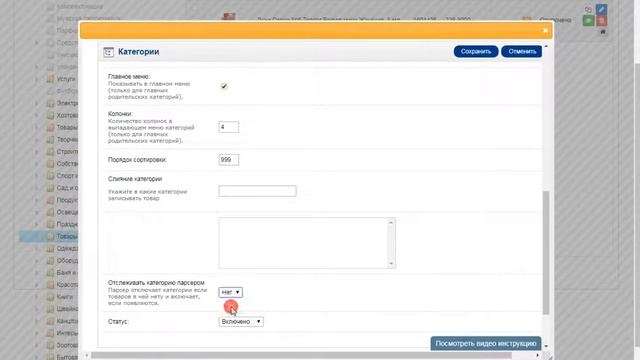
Task: Click the small home icon in background page
Action: click(602, 32)
